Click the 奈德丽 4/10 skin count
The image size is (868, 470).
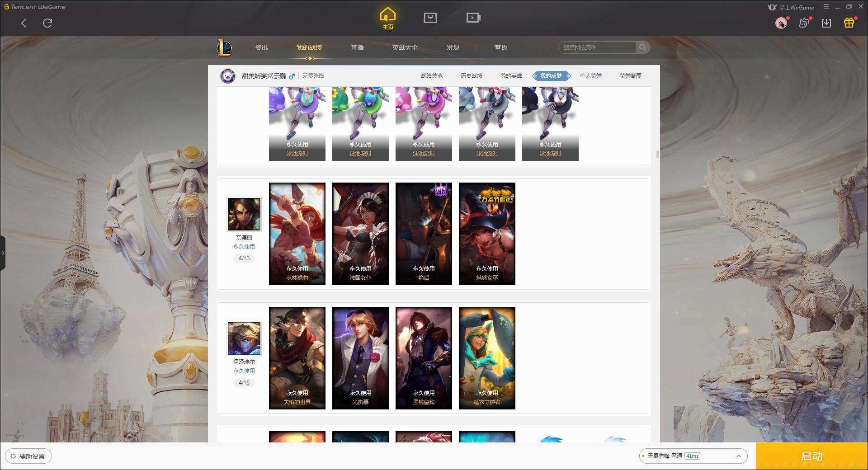point(244,258)
